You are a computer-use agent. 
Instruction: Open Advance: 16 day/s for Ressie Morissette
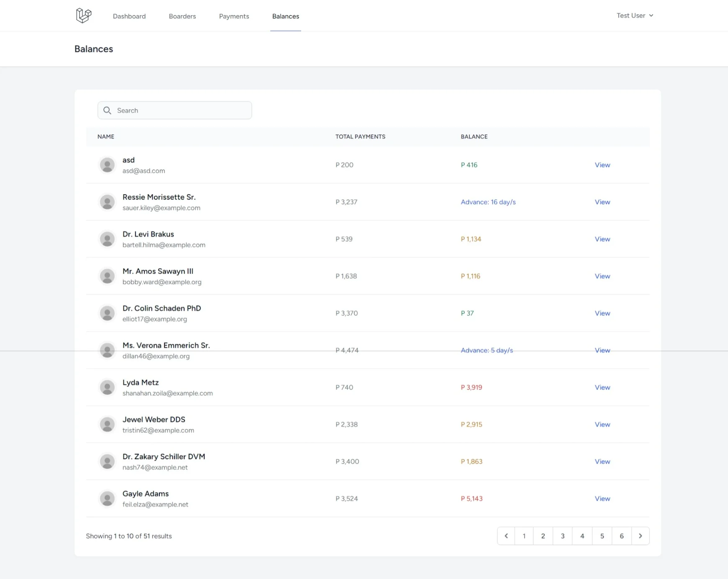coord(488,202)
